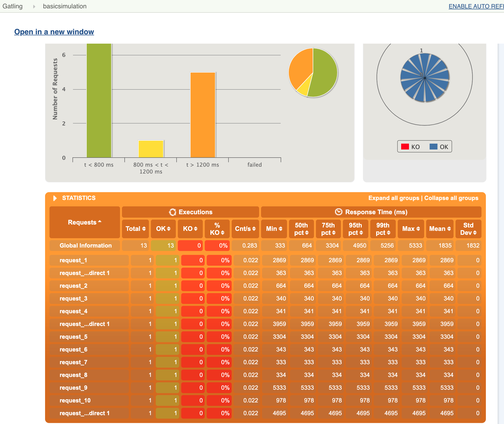Click basicsimulation breadcrumb
This screenshot has width=504, height=424.
[65, 6]
